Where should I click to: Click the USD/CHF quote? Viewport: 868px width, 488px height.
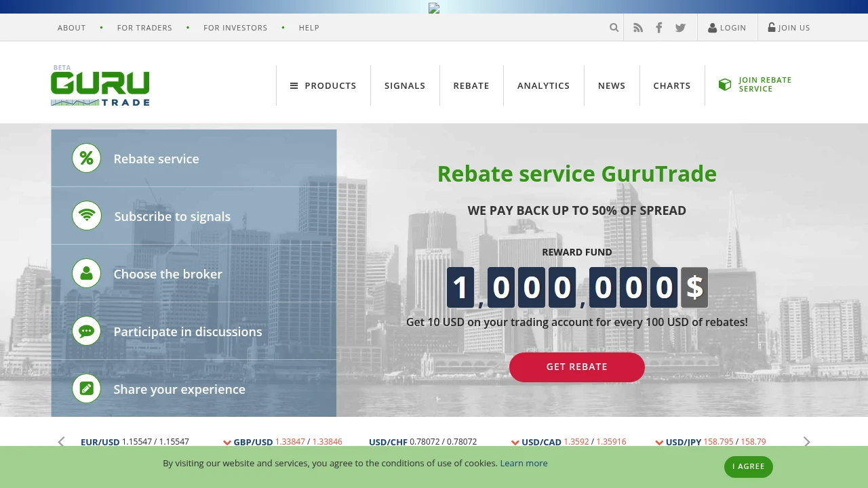coord(423,442)
